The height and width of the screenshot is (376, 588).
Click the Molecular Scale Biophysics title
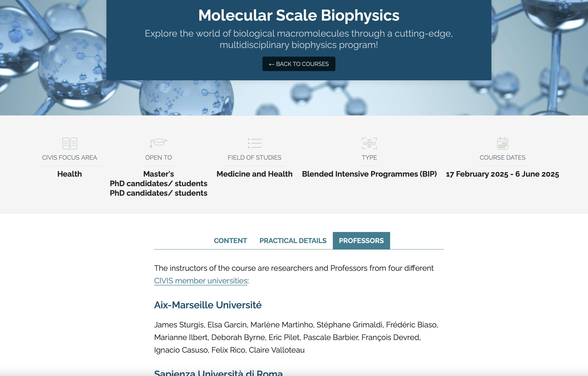coord(299,15)
